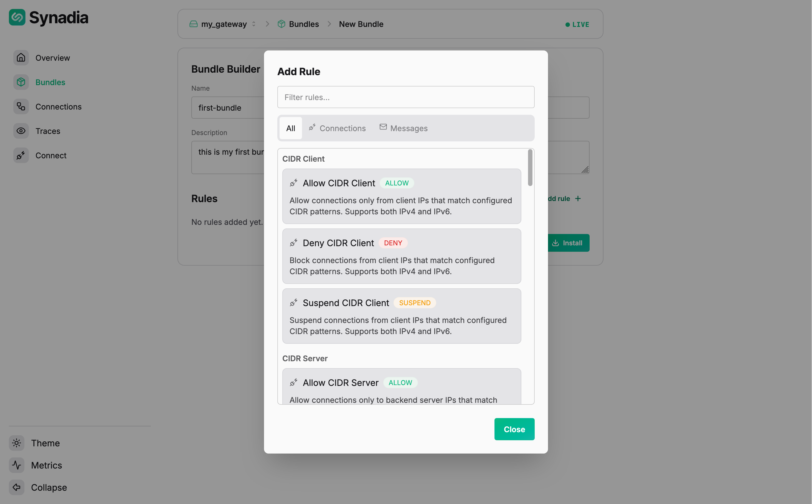
Task: Click the SUSPEND badge
Action: click(415, 303)
